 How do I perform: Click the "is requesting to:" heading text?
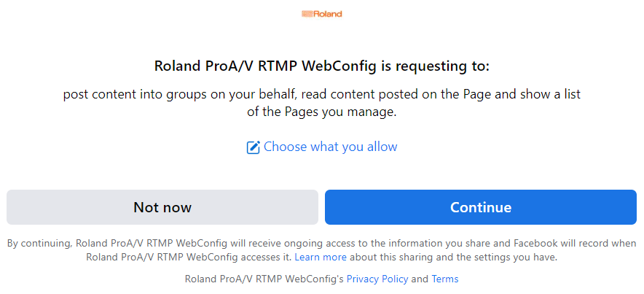(x=435, y=66)
